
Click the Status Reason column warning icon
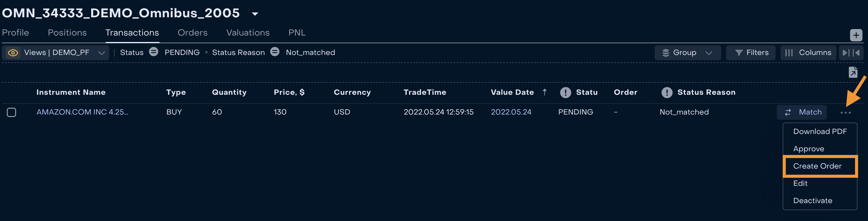click(667, 93)
